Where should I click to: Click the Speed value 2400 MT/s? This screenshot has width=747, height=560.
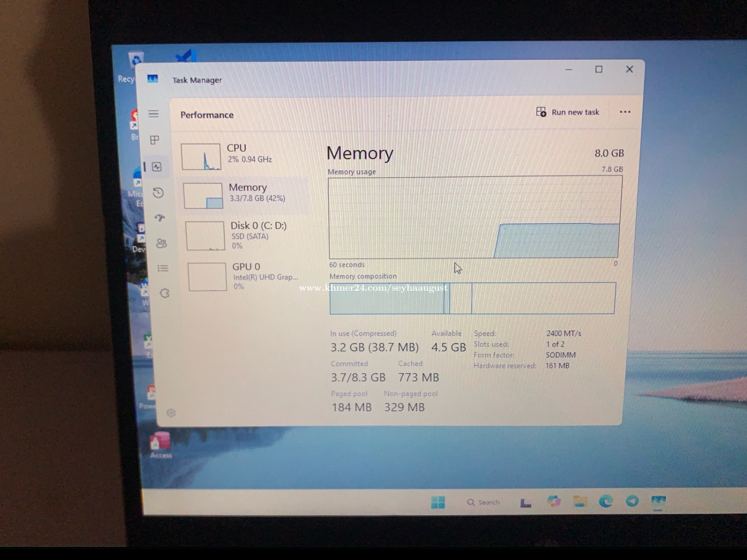point(564,334)
